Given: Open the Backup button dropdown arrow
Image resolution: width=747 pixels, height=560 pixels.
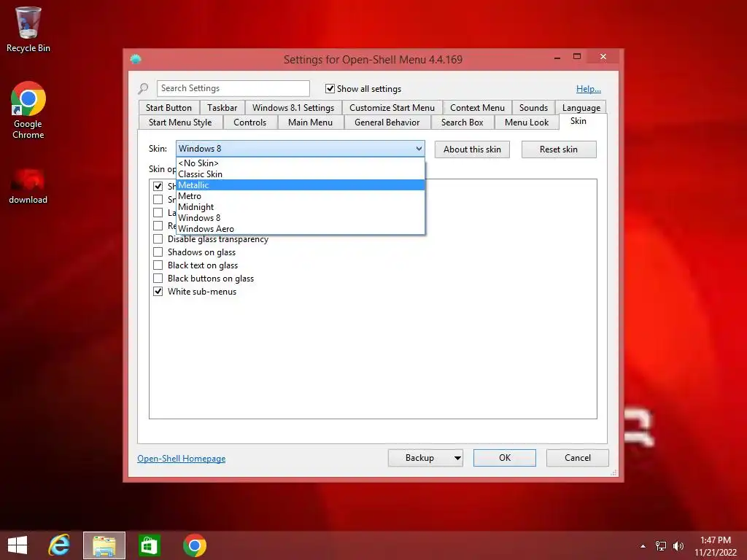Looking at the screenshot, I should pos(457,458).
